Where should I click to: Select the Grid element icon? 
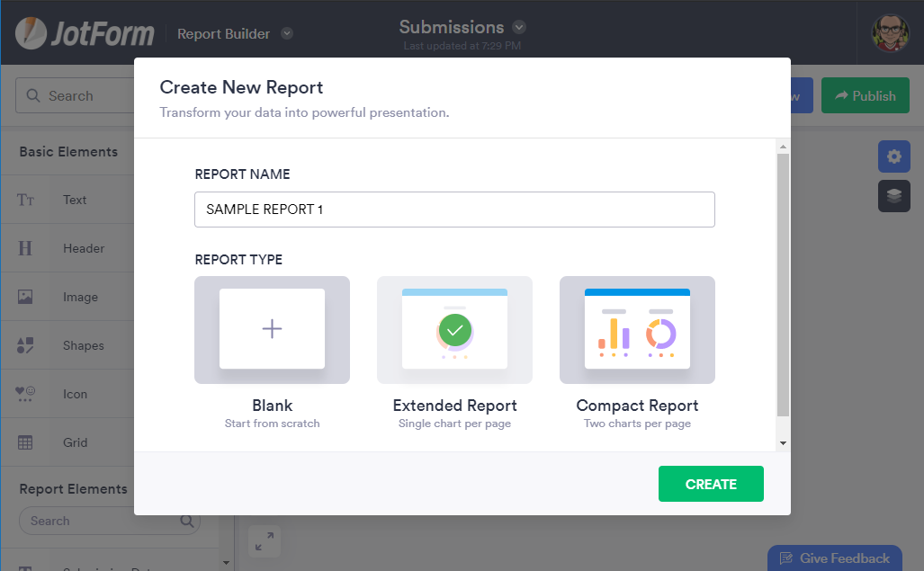coord(25,442)
